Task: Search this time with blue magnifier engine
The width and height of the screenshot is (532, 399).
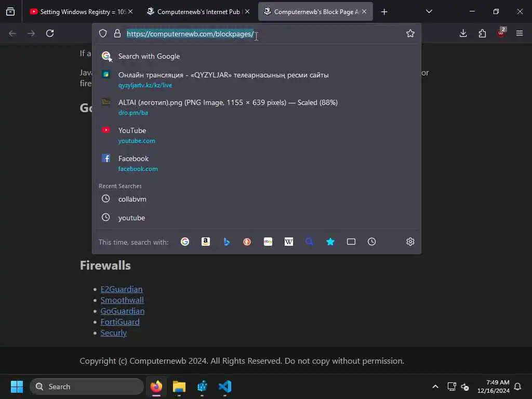Action: pyautogui.click(x=310, y=242)
